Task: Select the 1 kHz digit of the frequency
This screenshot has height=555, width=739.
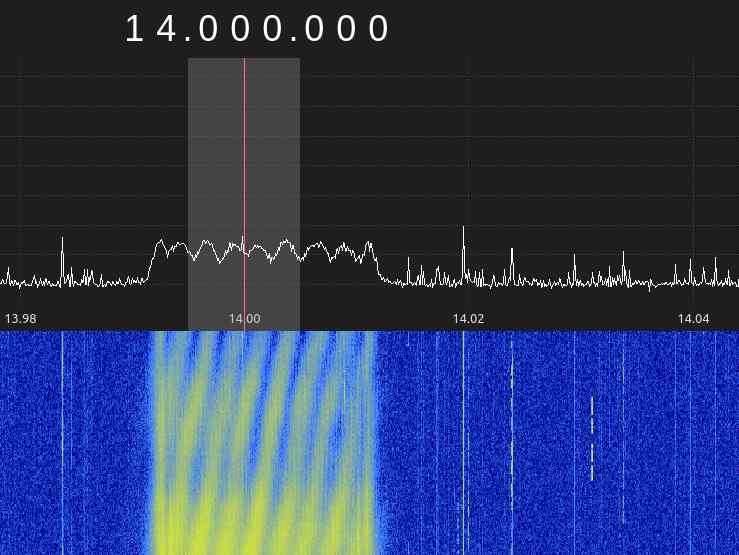Action: click(271, 30)
